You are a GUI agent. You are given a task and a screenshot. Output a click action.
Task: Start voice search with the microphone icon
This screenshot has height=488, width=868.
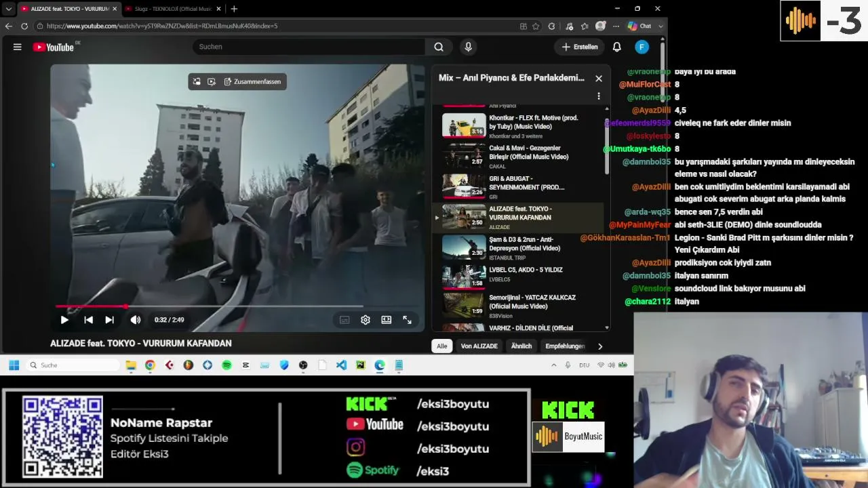coord(468,47)
